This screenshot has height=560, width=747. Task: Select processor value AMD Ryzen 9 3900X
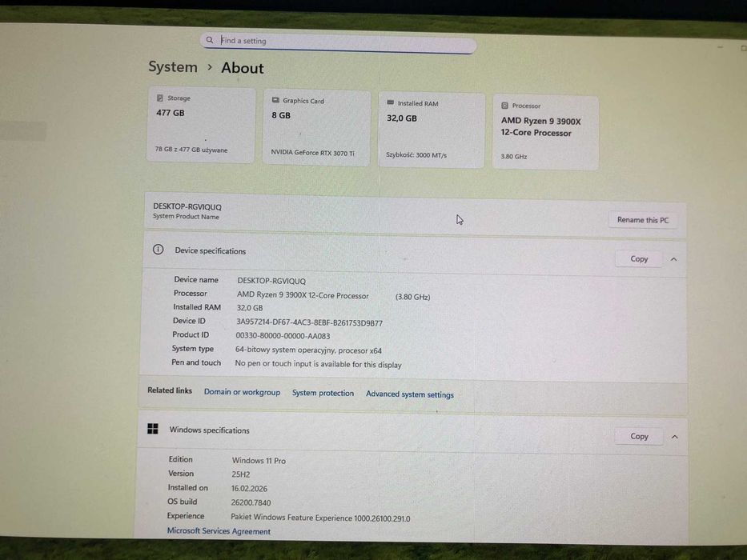pos(303,295)
